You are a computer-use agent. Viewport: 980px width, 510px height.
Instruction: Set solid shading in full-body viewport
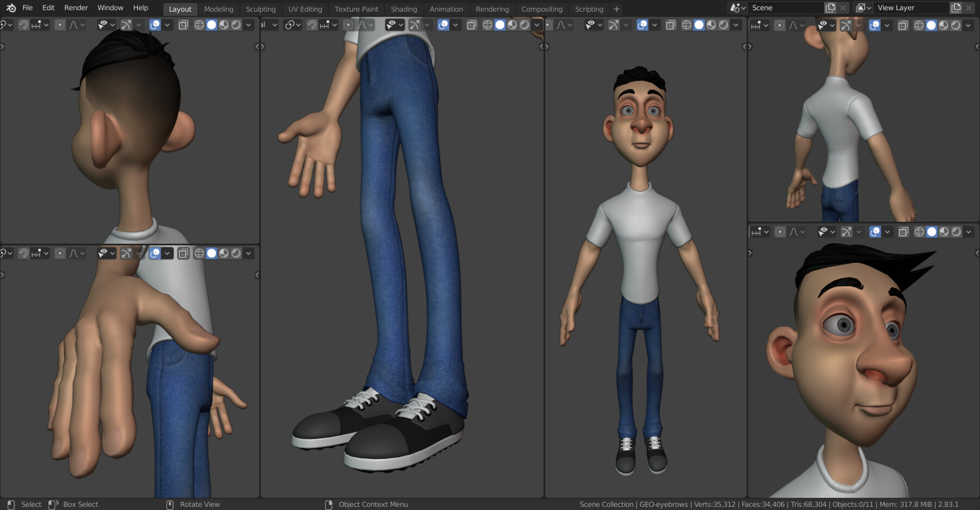point(699,25)
